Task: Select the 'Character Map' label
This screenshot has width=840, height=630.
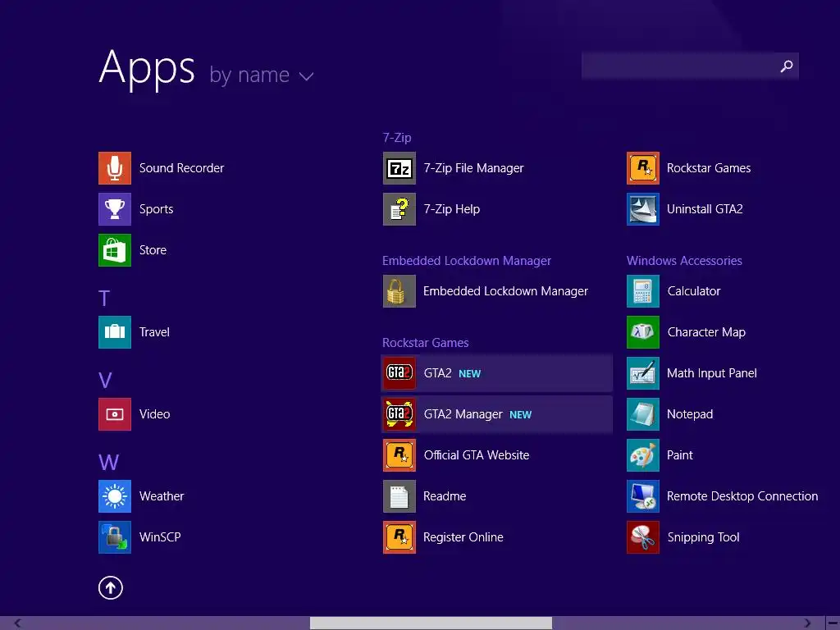Action: click(x=706, y=332)
